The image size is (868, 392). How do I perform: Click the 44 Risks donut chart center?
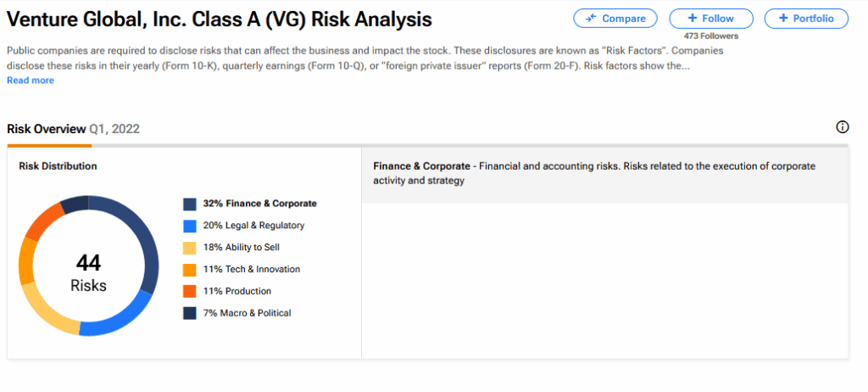(x=88, y=272)
